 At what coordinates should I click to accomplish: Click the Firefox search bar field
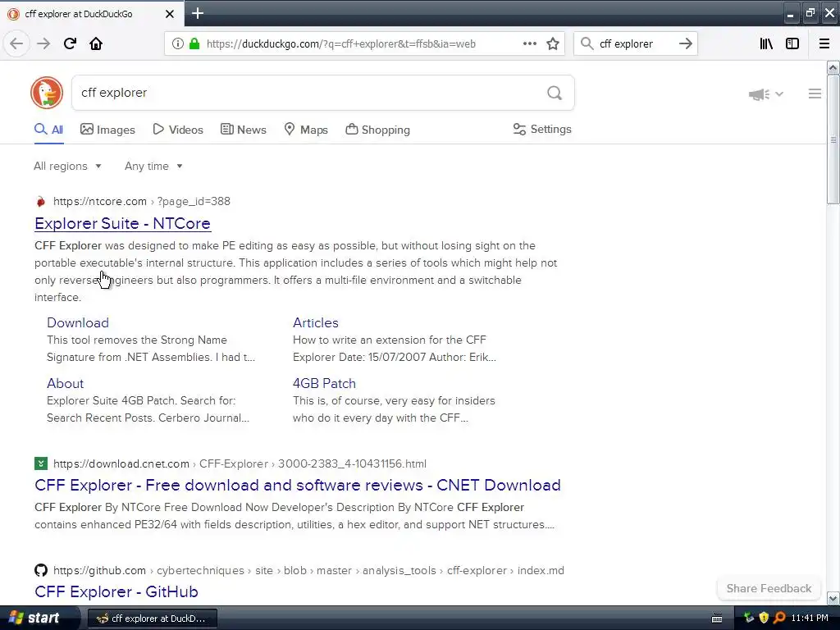click(x=636, y=44)
